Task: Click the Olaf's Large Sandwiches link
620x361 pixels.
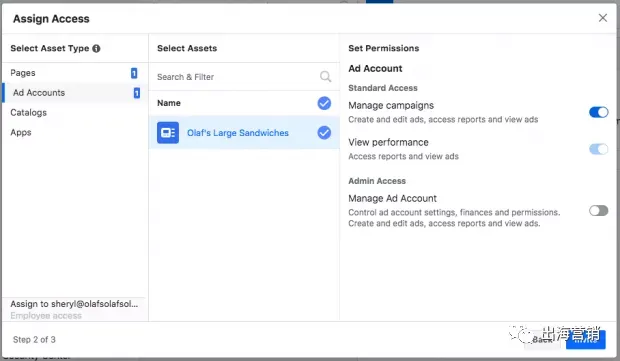Action: coord(238,133)
